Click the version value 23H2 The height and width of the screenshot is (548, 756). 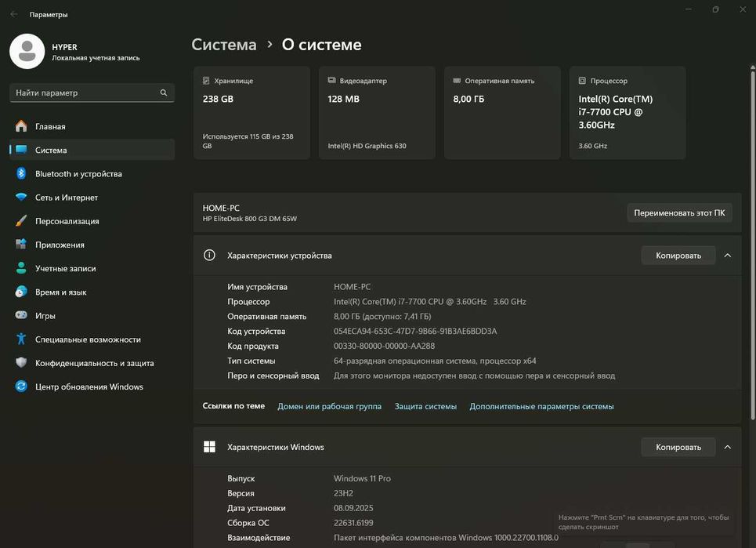(x=343, y=493)
